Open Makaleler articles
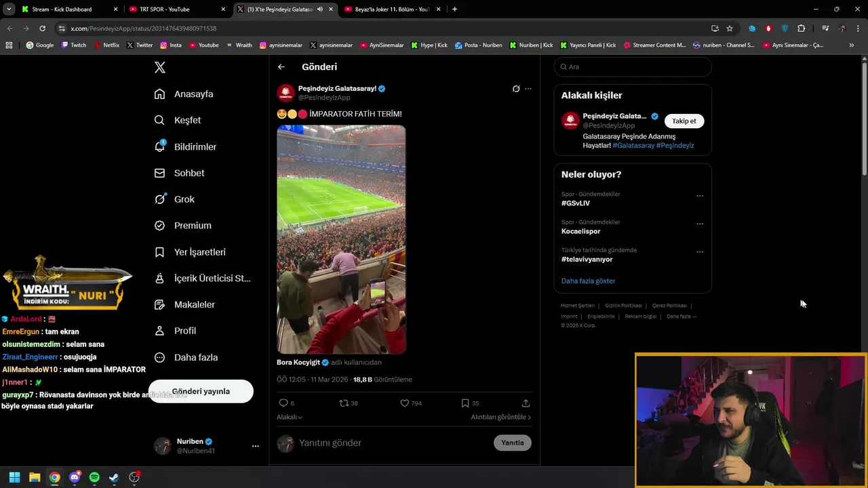Viewport: 868px width, 488px height. click(x=184, y=304)
